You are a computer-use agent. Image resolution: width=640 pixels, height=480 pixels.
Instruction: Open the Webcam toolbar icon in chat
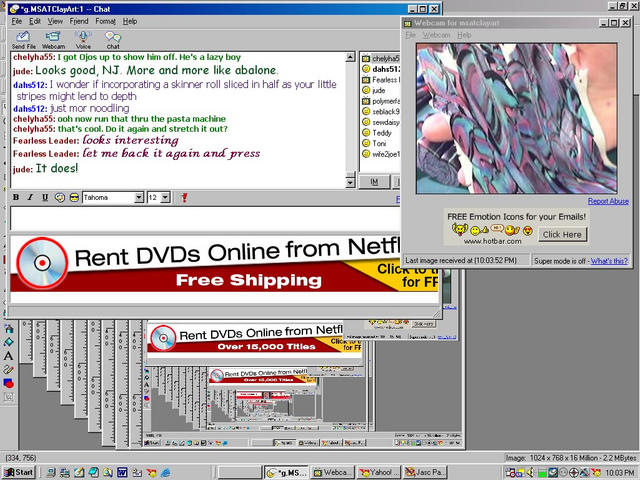pos(53,40)
